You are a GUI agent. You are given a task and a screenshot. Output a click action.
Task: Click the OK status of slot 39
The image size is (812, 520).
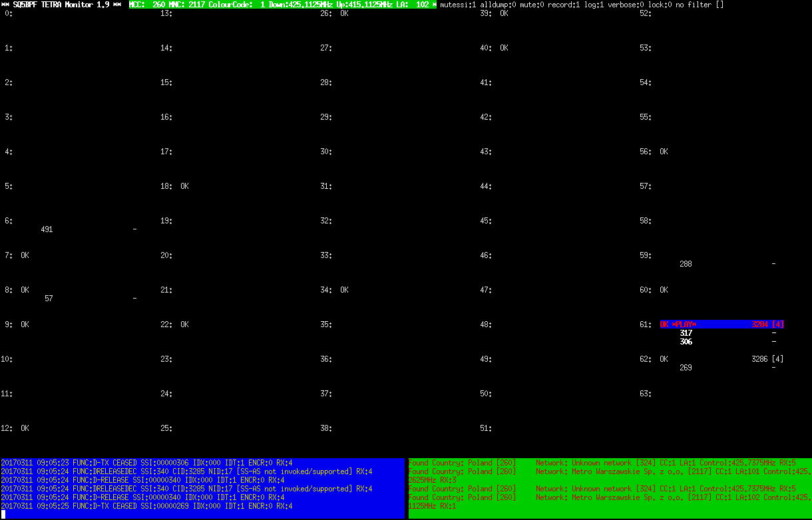(x=504, y=13)
